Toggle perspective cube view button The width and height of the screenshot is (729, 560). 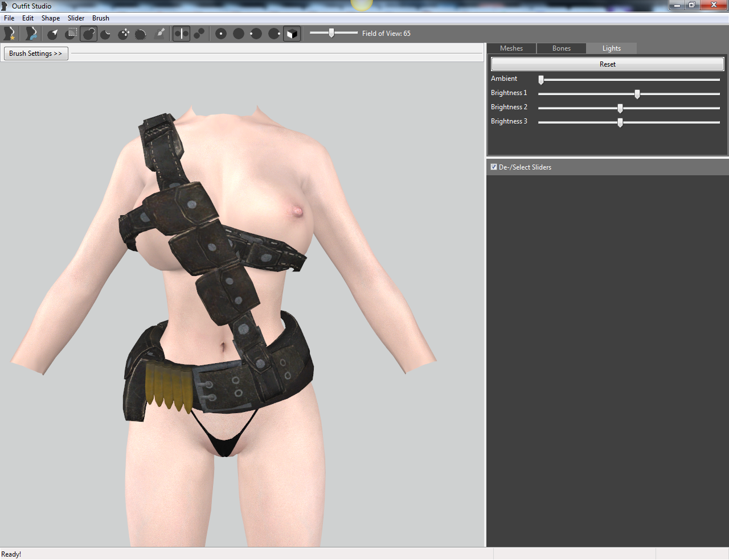(x=292, y=34)
